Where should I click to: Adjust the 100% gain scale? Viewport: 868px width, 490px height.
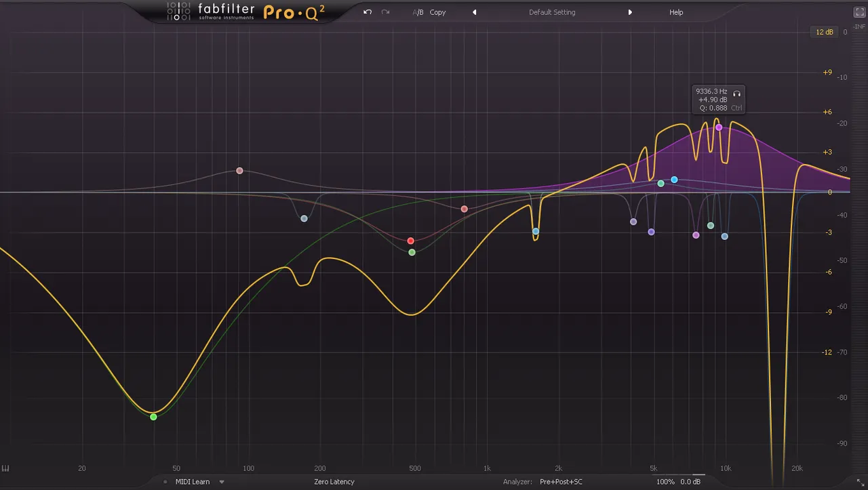click(x=665, y=482)
